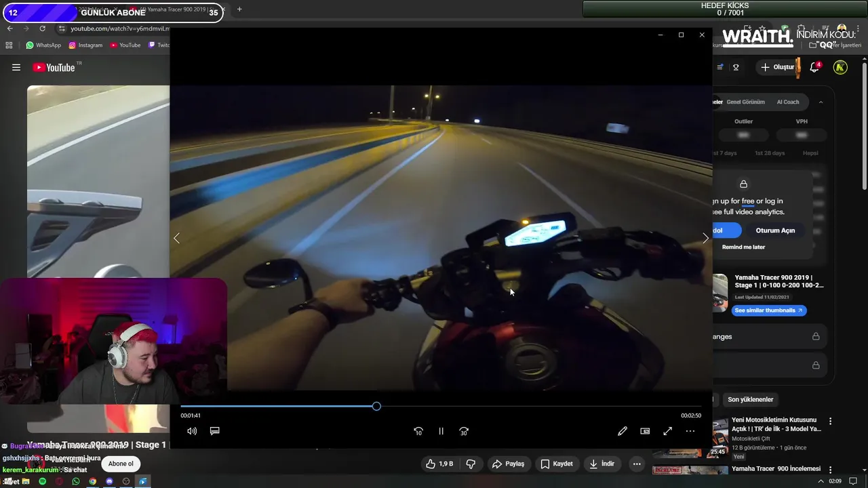Skip forward 30 seconds in media player

click(464, 431)
